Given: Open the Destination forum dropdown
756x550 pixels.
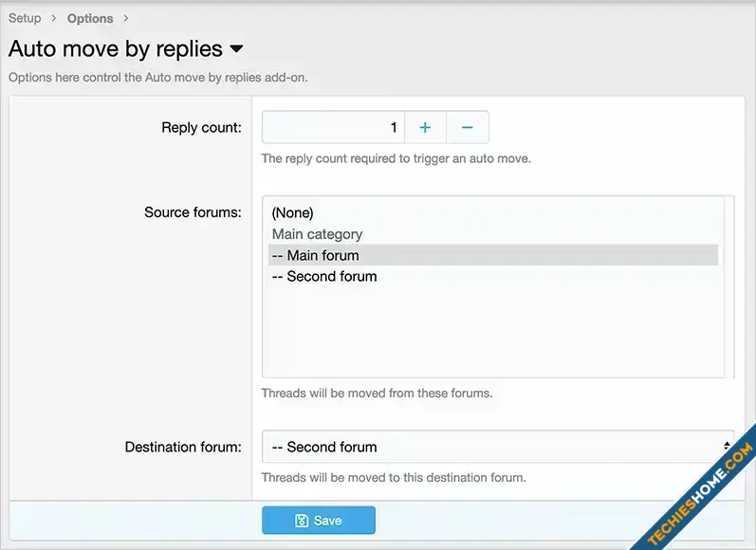Looking at the screenshot, I should (x=498, y=447).
